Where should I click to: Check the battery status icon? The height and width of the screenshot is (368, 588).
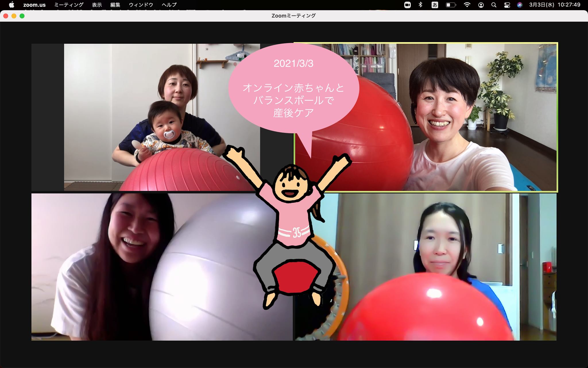[x=451, y=5]
